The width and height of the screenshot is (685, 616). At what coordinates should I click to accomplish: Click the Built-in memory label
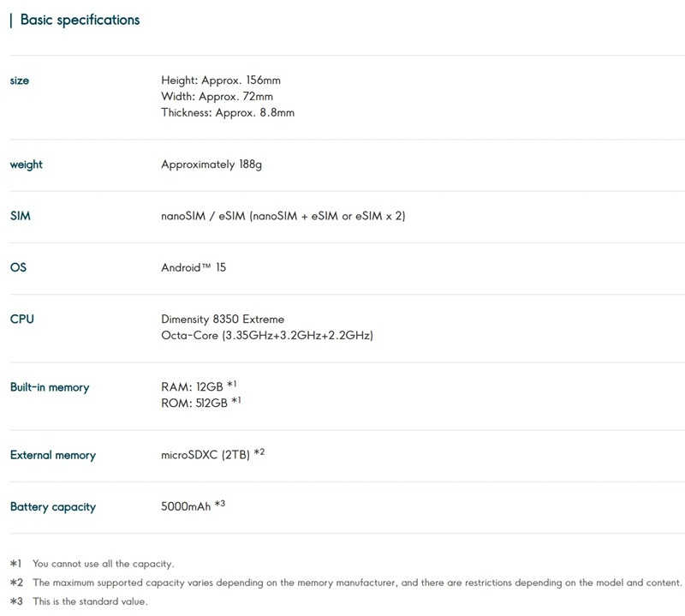pos(50,387)
